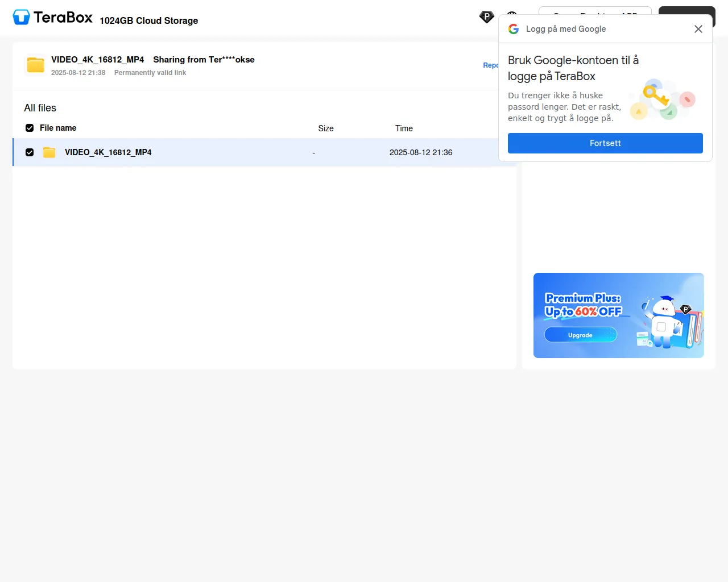The image size is (728, 582).
Task: Click the File name column header
Action: [x=58, y=128]
